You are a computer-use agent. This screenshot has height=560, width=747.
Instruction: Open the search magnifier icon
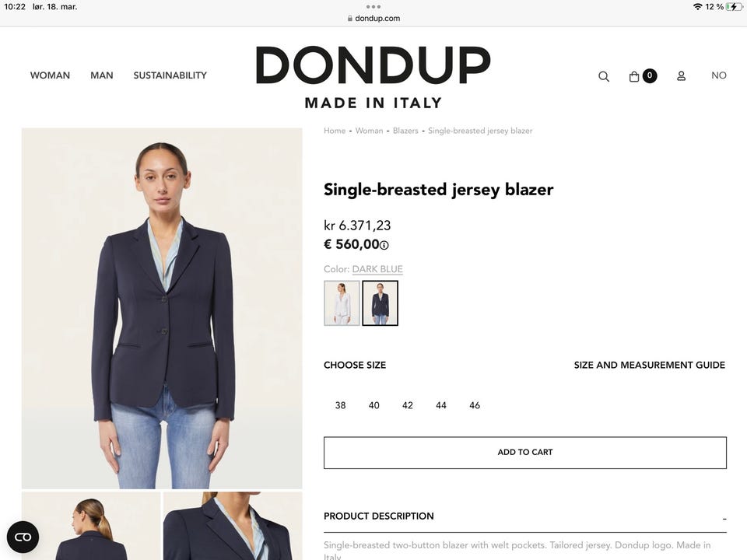click(x=604, y=76)
